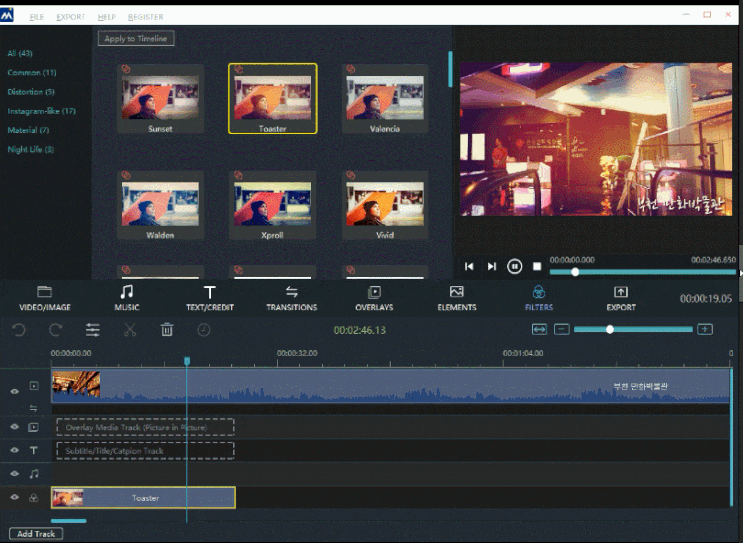Click the zoom-to-fit timeline icon
This screenshot has height=543, width=743.
tap(539, 329)
